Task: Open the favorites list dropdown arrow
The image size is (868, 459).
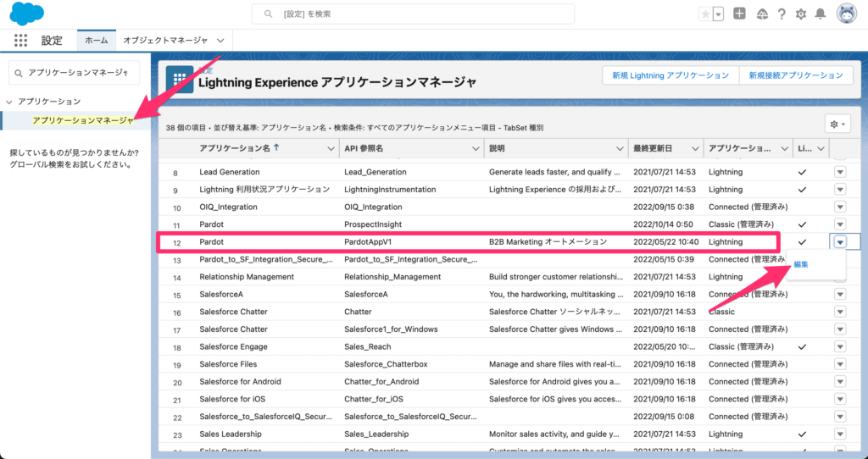Action: 719,14
